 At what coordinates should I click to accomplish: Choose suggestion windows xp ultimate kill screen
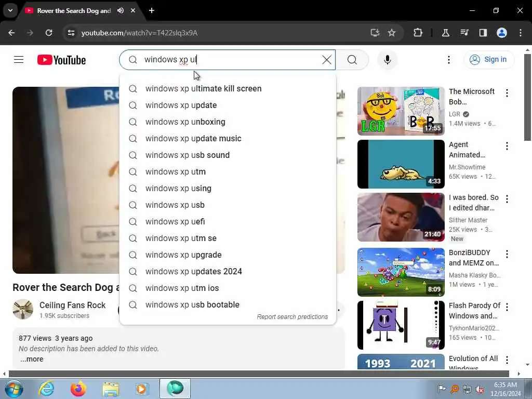coord(228,88)
